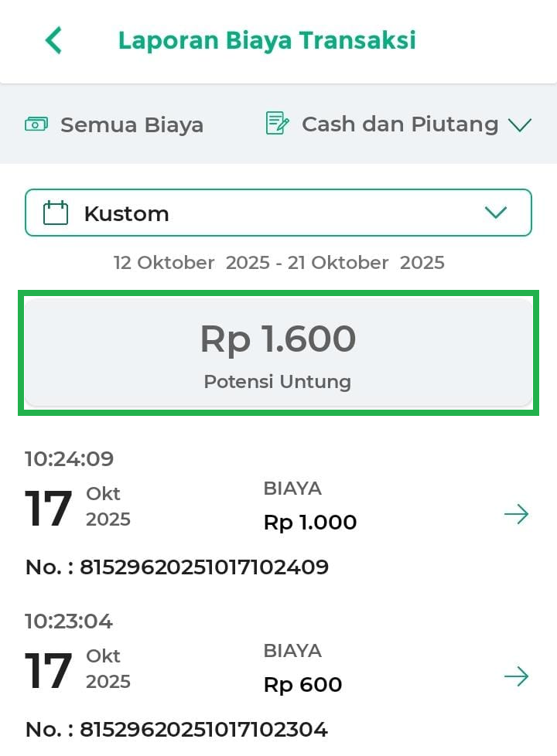Click the date range 12 Oktober - 21 Oktober text
Screen dimensions: 557x756
coord(278,263)
